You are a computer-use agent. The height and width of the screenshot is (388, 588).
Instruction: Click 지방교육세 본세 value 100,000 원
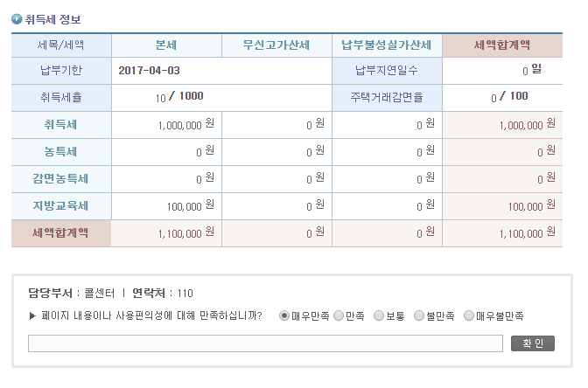click(191, 206)
